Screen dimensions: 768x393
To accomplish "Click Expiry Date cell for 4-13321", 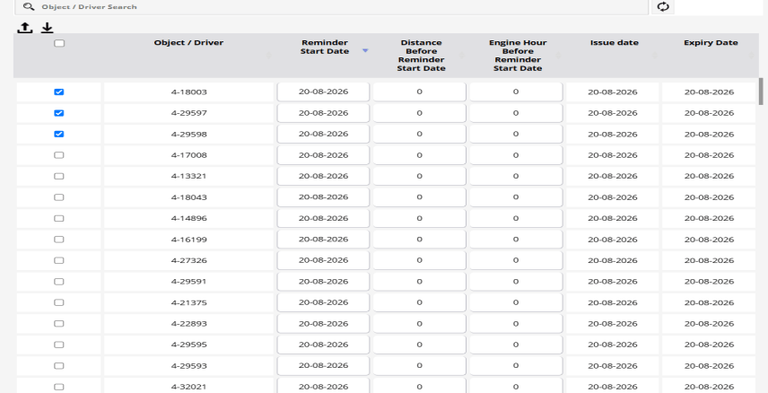I will click(709, 176).
